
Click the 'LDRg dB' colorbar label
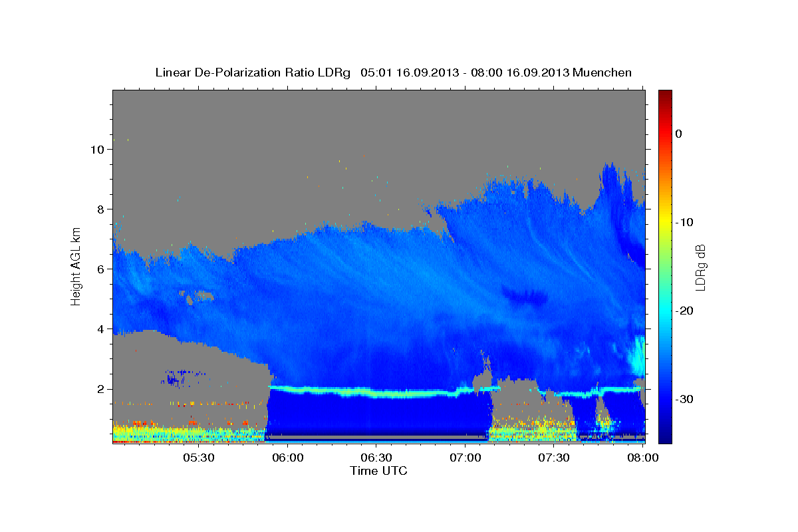700,267
